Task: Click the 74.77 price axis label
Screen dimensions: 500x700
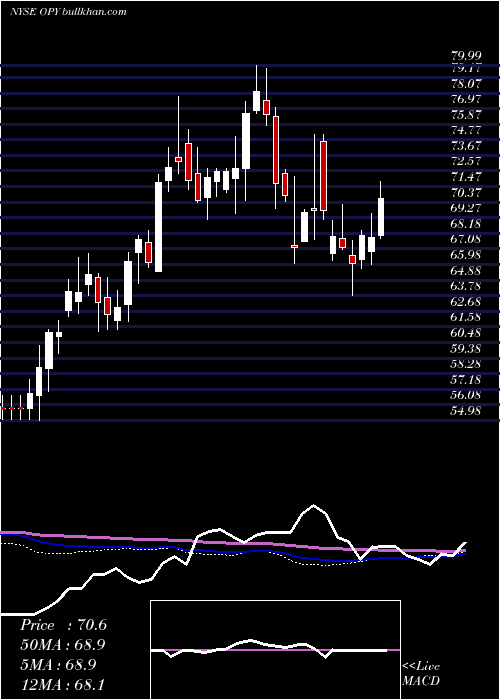Action: (466, 130)
